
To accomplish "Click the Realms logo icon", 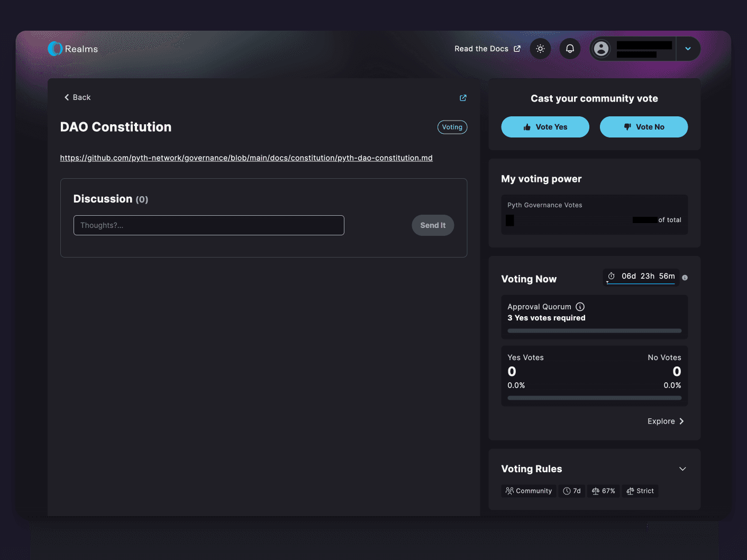I will point(55,48).
